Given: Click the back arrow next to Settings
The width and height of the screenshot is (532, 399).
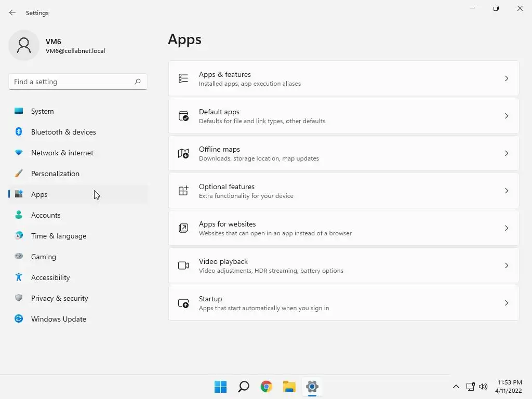Looking at the screenshot, I should [12, 12].
